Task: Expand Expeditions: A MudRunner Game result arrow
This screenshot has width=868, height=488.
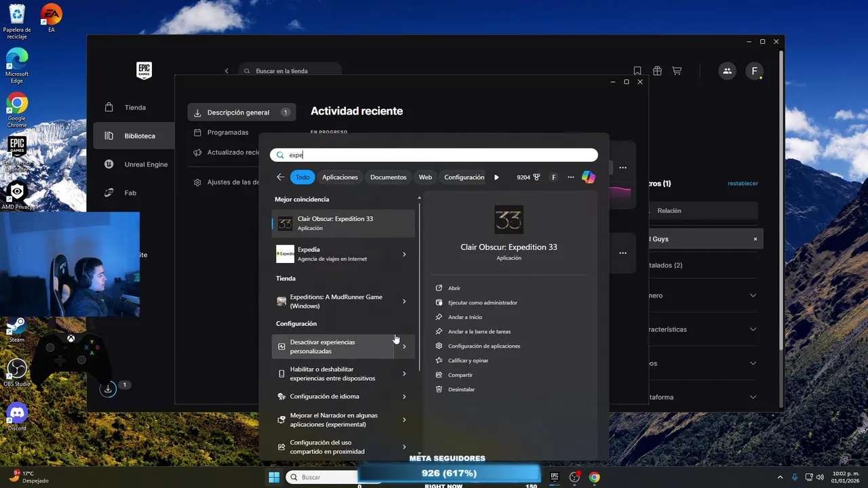Action: [x=404, y=302]
